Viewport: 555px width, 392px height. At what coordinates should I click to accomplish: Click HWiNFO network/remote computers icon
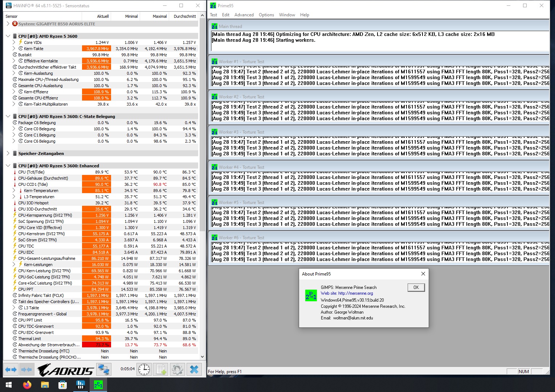coord(104,370)
